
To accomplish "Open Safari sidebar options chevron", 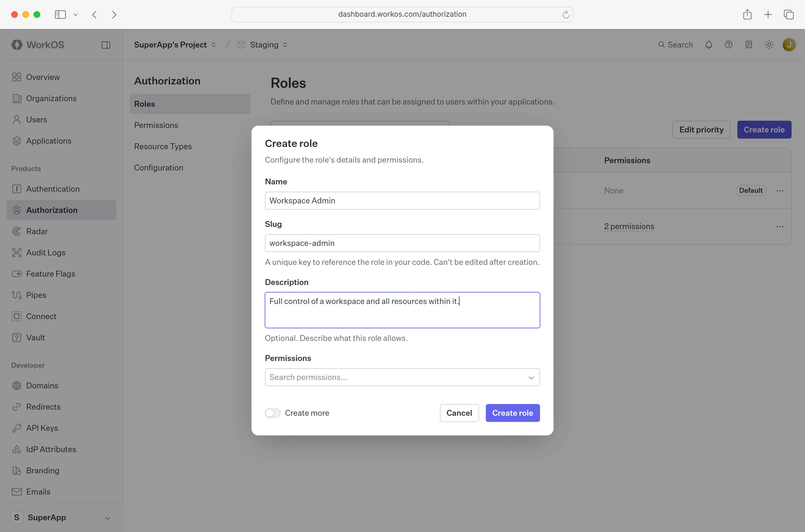I will [76, 15].
